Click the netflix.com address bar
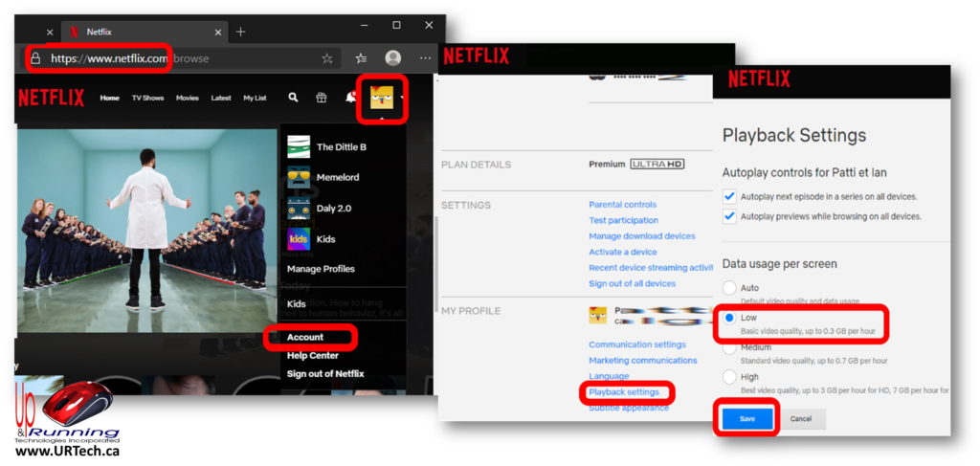 (x=191, y=58)
